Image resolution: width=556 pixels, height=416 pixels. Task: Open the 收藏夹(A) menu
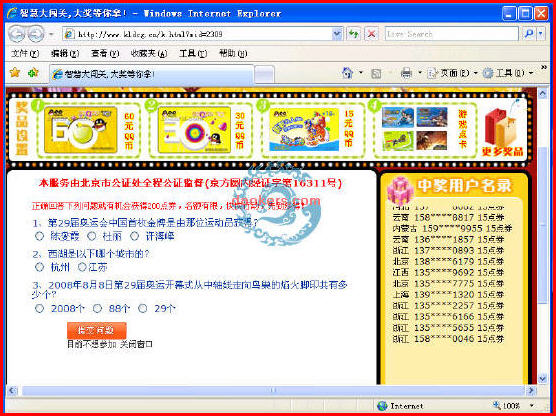tap(149, 54)
